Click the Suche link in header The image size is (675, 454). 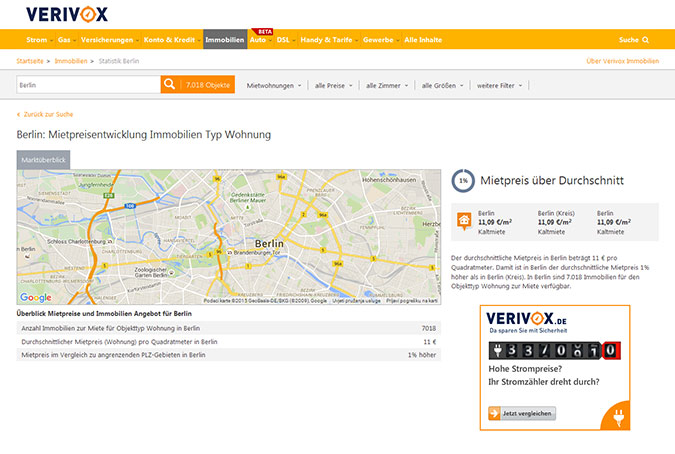pyautogui.click(x=629, y=40)
